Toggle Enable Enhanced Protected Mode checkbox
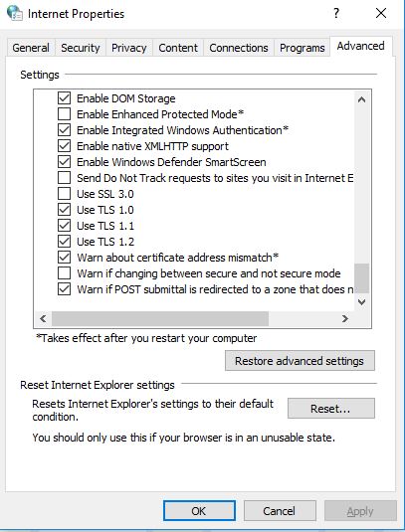This screenshot has width=405, height=532. (x=64, y=114)
